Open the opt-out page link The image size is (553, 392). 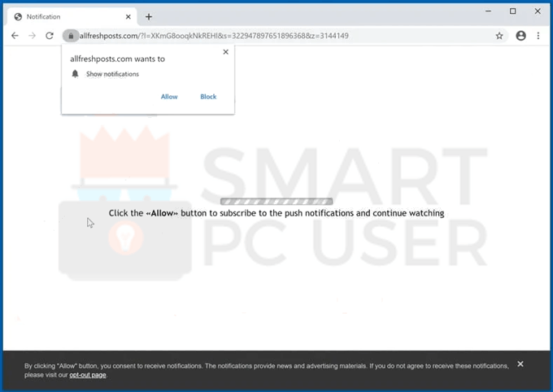click(88, 375)
